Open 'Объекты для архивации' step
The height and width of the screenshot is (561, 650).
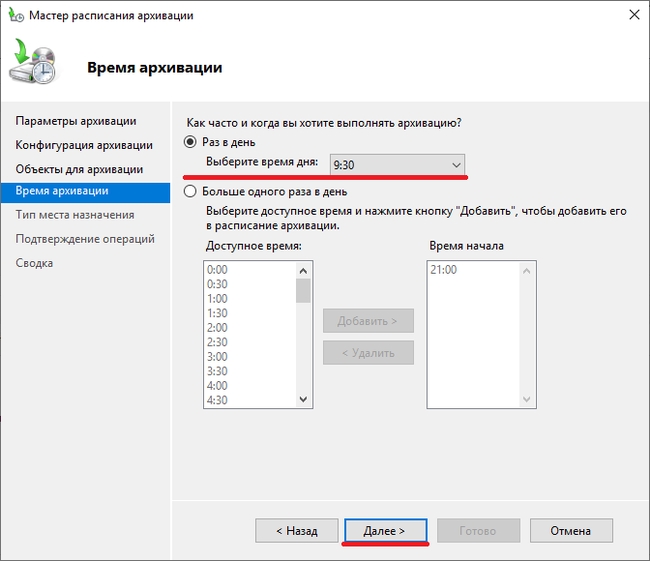(x=79, y=169)
